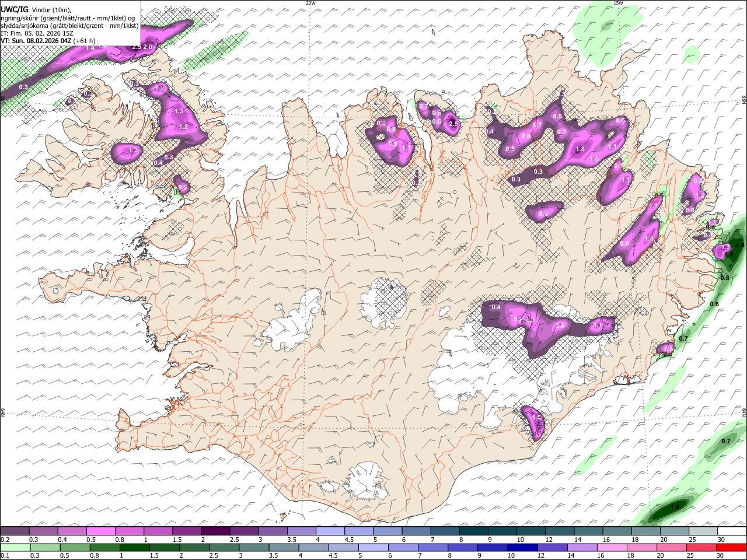Screen dimensions: 747x560
Task: Click the 0.2 label on the upper scale
Action: point(6,540)
